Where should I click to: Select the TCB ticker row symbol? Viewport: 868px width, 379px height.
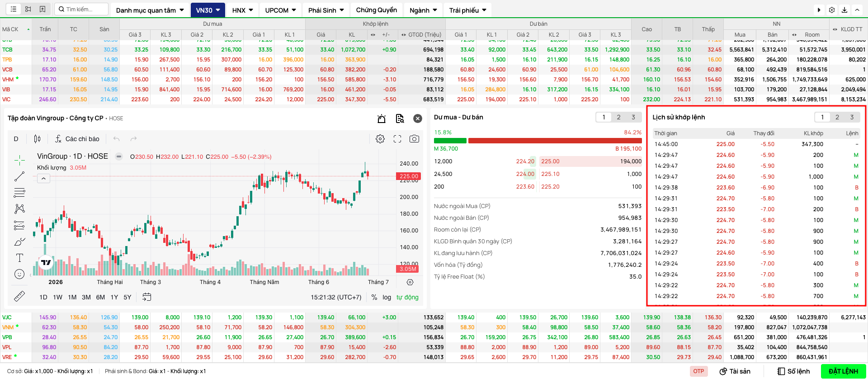coord(7,50)
